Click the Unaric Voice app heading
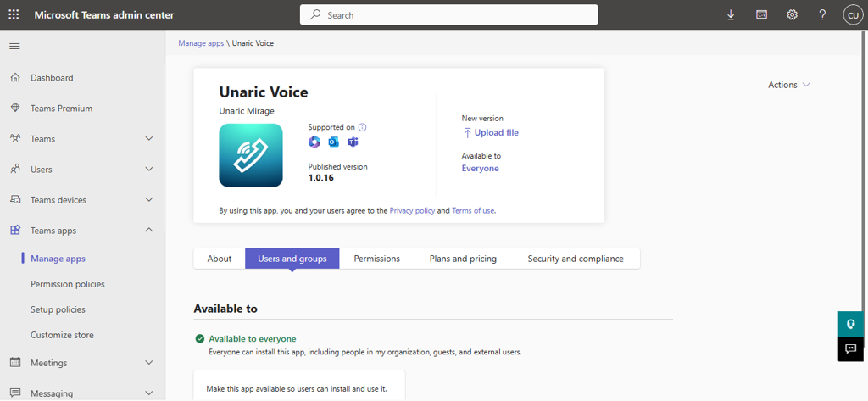868x401 pixels. click(x=264, y=92)
